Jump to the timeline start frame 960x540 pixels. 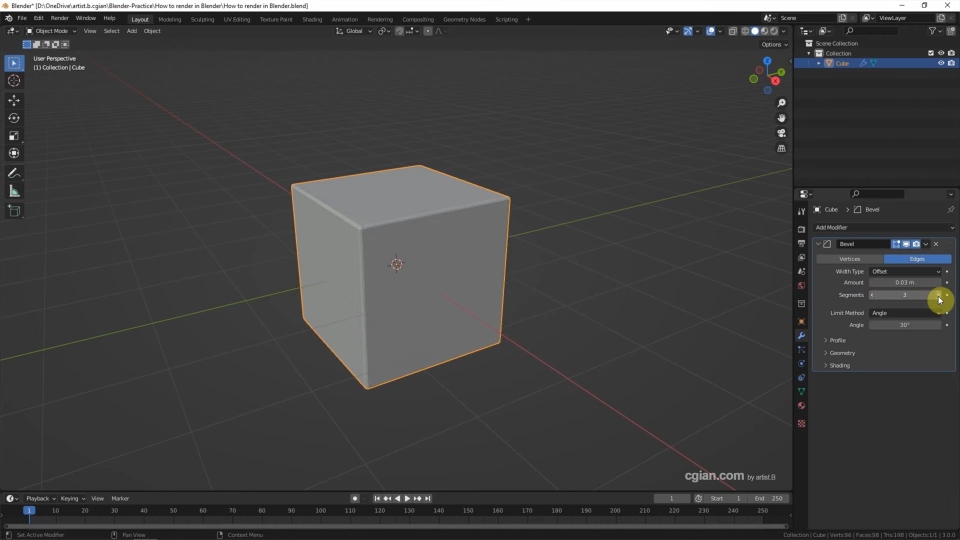click(377, 498)
